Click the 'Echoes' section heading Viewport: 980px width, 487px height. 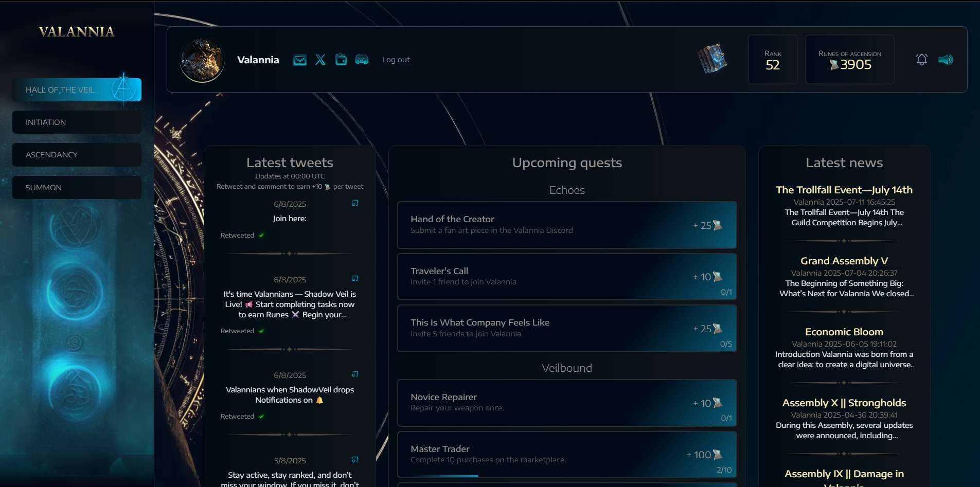567,190
